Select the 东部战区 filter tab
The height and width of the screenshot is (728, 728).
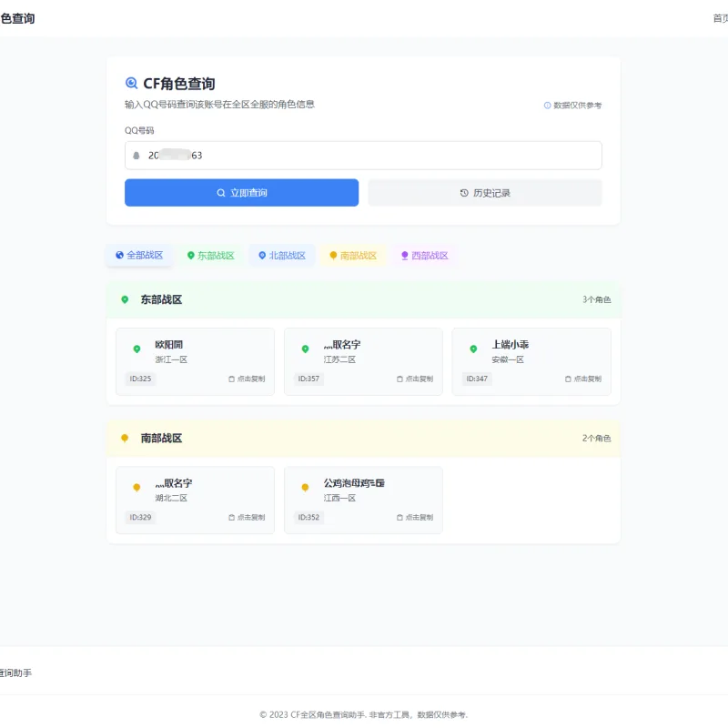point(211,256)
